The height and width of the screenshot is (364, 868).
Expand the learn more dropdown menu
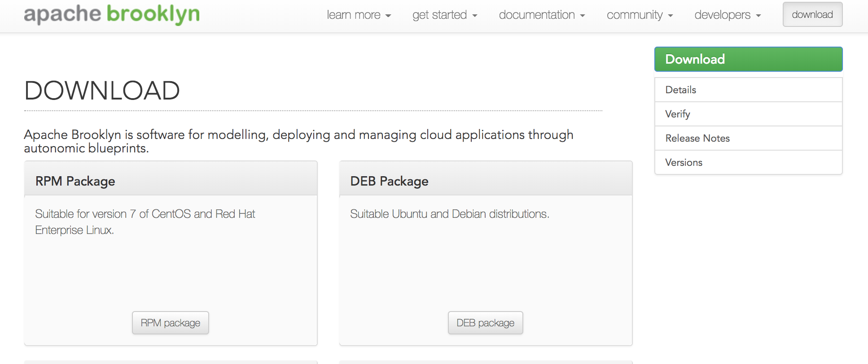coord(359,15)
